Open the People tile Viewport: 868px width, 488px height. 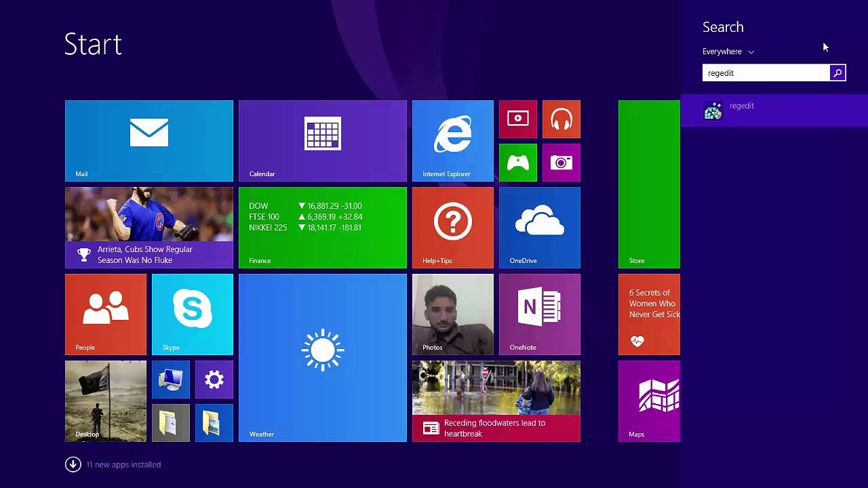click(x=106, y=314)
